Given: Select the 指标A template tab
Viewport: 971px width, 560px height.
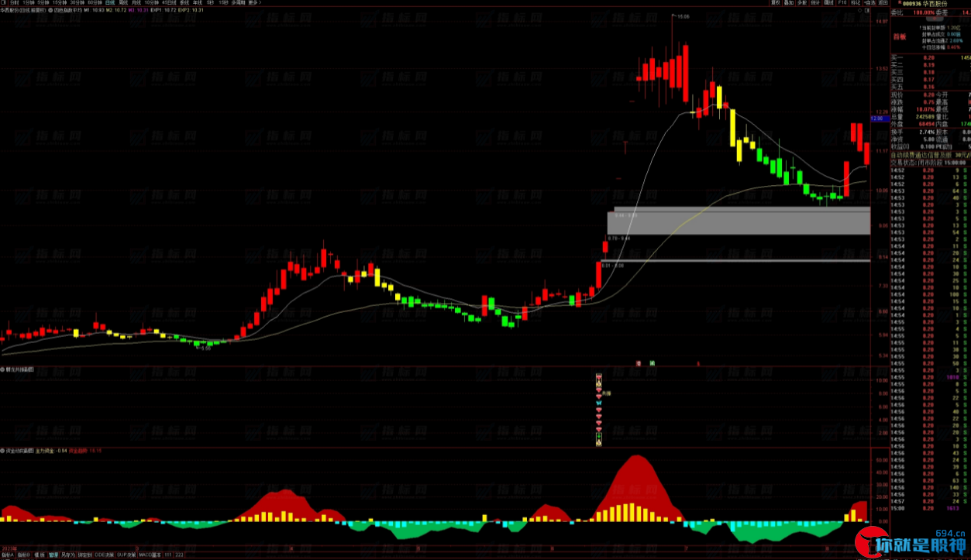Looking at the screenshot, I should (8, 555).
